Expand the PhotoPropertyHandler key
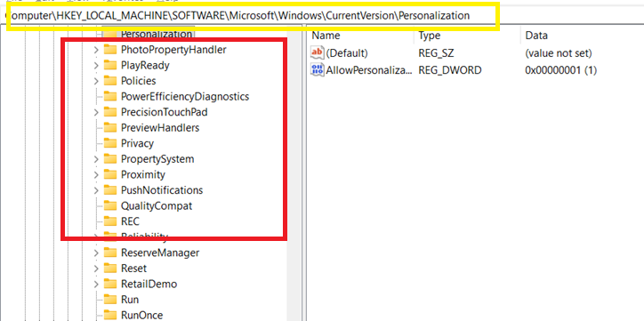The width and height of the screenshot is (644, 321). click(x=96, y=50)
